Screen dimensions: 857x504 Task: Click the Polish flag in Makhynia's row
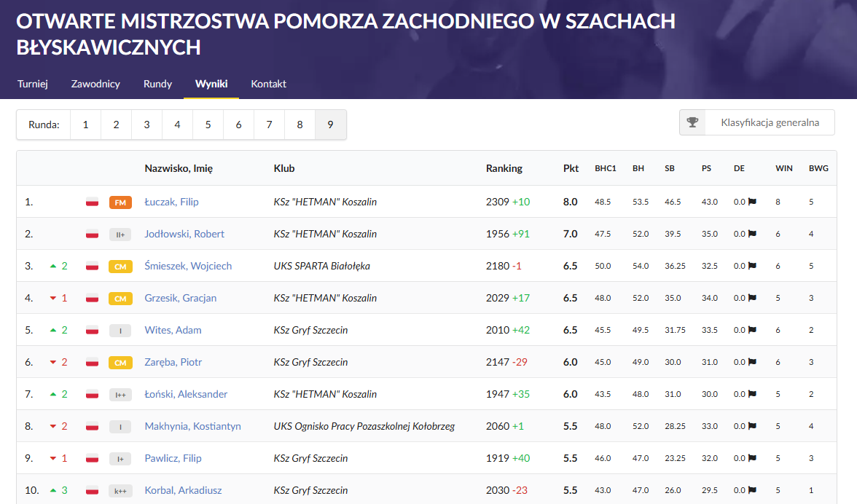tap(93, 426)
